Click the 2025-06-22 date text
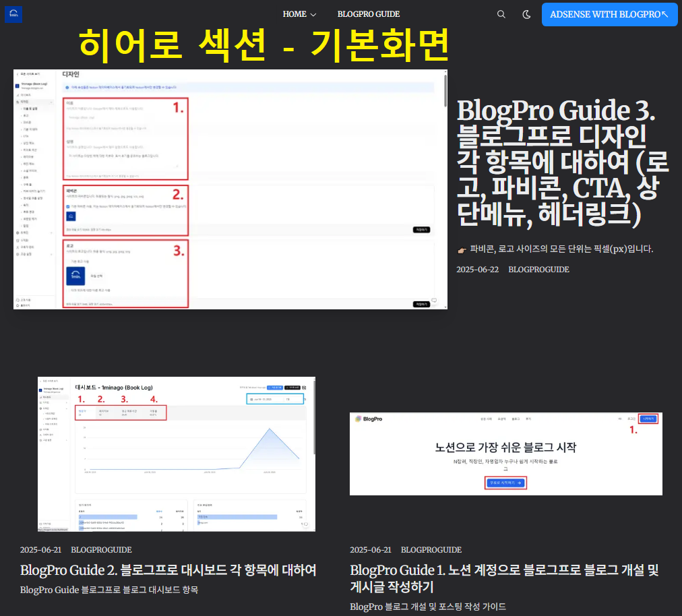The width and height of the screenshot is (682, 616). coord(478,270)
